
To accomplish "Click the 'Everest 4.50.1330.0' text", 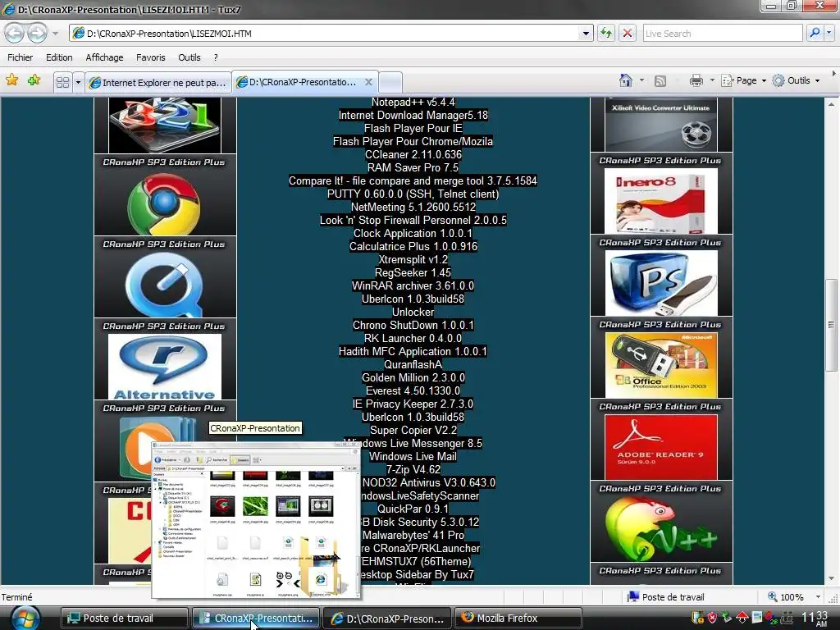I will [413, 390].
